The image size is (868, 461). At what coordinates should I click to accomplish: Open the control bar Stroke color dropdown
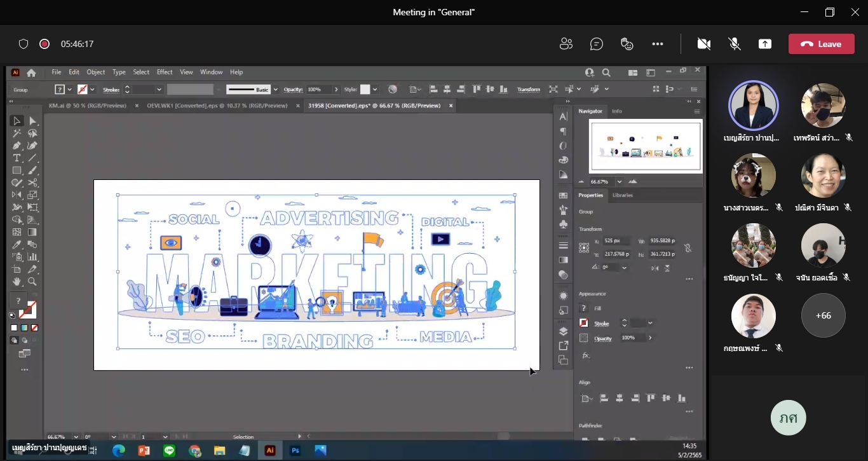tap(92, 90)
